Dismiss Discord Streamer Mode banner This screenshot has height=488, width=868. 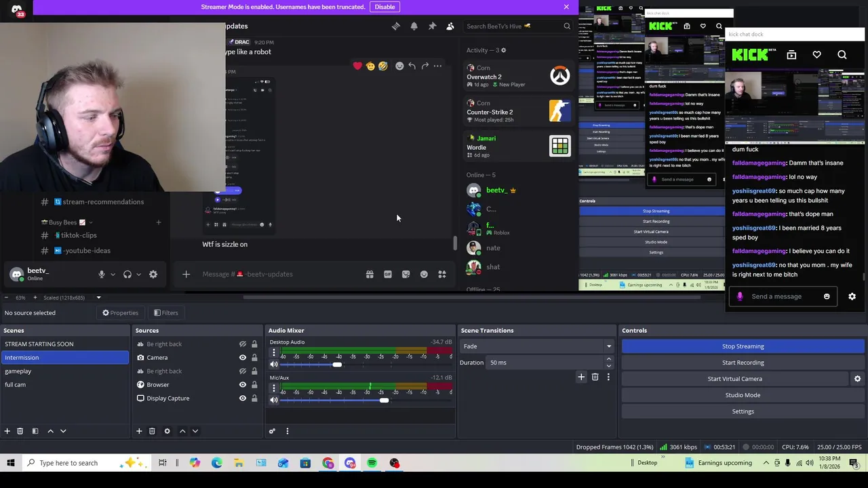coord(566,7)
